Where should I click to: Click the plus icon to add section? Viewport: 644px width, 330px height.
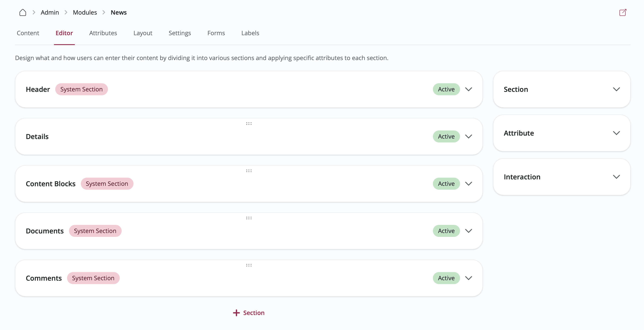[236, 313]
